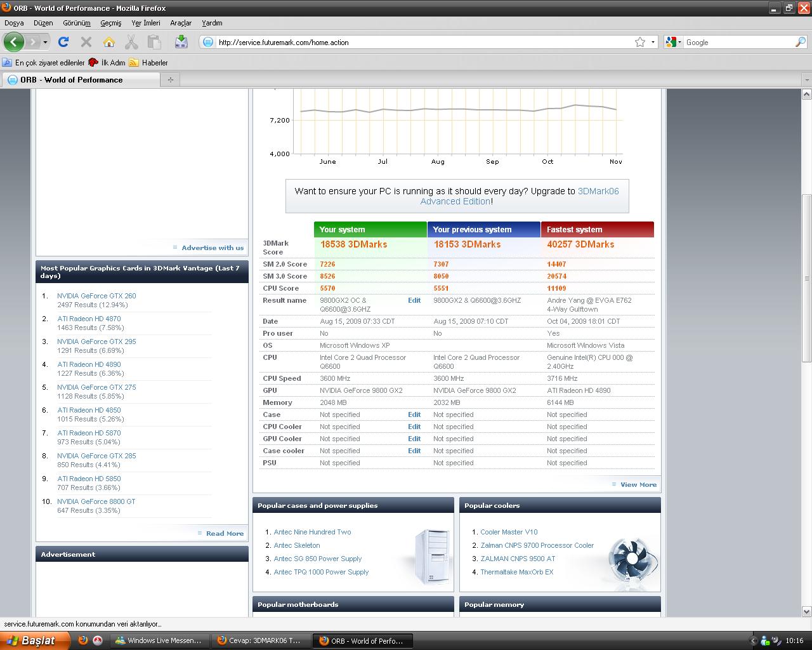Click Edit in the Case row
The height and width of the screenshot is (650, 812).
click(x=414, y=415)
